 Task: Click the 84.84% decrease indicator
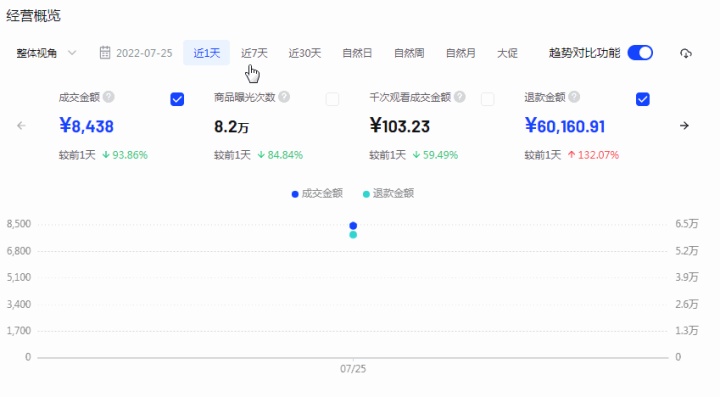pyautogui.click(x=280, y=155)
